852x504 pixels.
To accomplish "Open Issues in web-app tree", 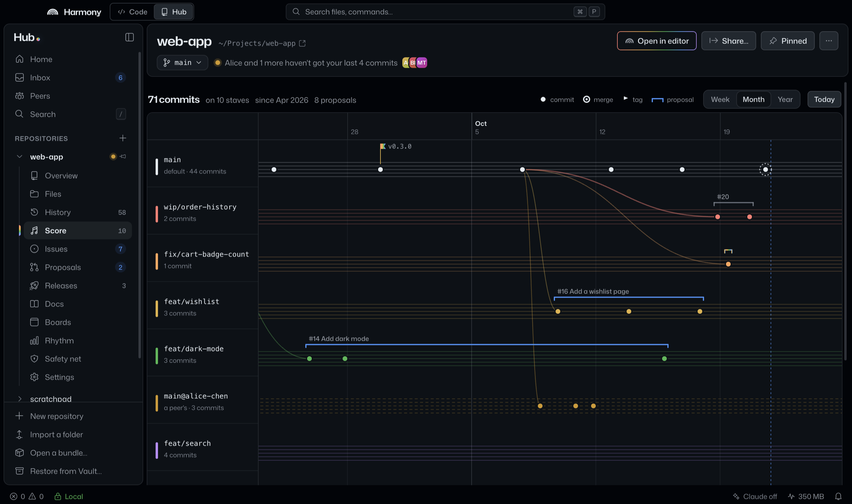I will pyautogui.click(x=78, y=249).
